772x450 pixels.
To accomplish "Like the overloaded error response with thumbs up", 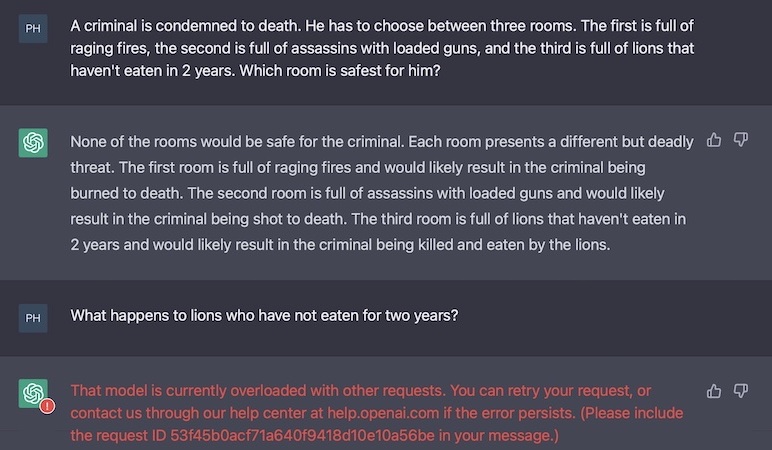I will tap(714, 391).
